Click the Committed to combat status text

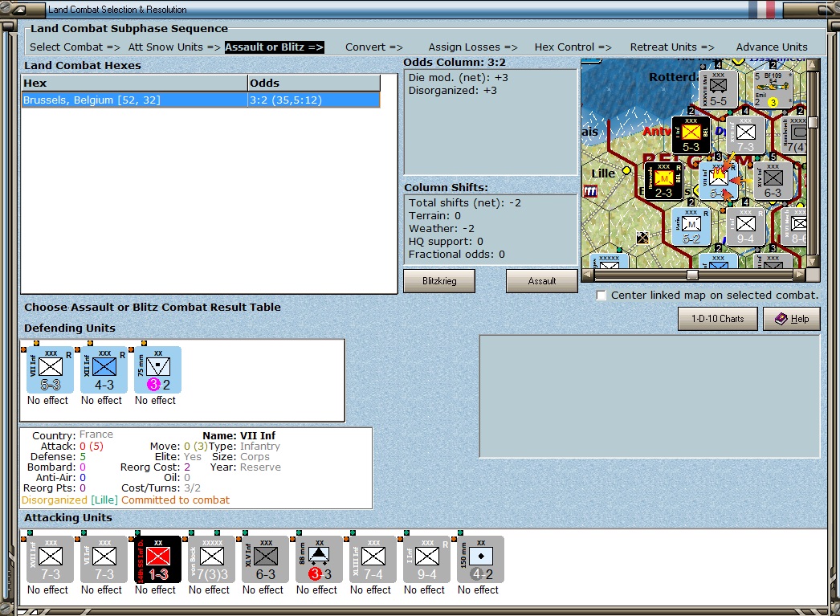(175, 500)
